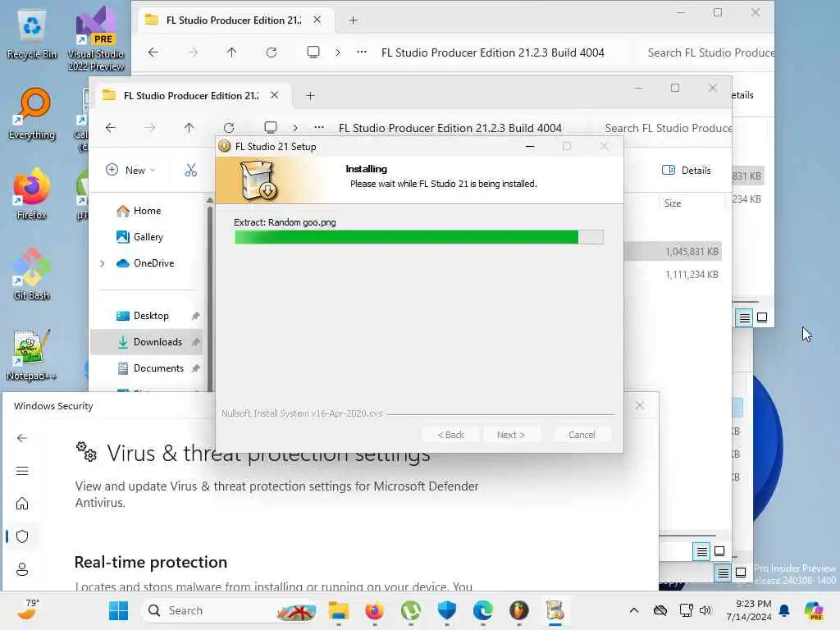This screenshot has height=630, width=840.
Task: Open File Explorer from taskbar
Action: [x=339, y=610]
